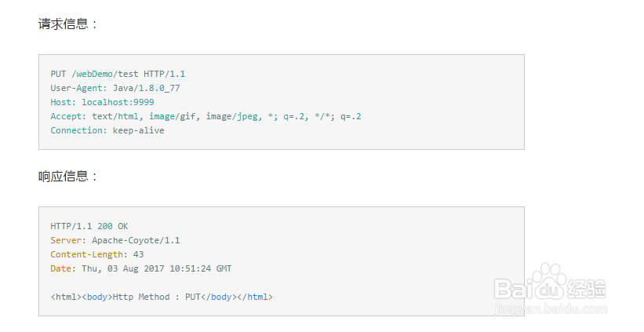
Task: Select the PUT /webDemo/test request line
Action: click(x=118, y=74)
